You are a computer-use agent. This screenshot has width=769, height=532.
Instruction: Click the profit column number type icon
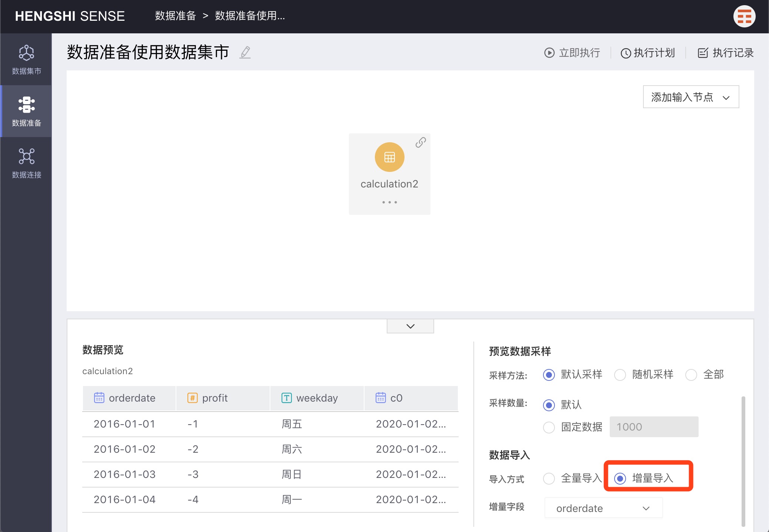(x=193, y=398)
